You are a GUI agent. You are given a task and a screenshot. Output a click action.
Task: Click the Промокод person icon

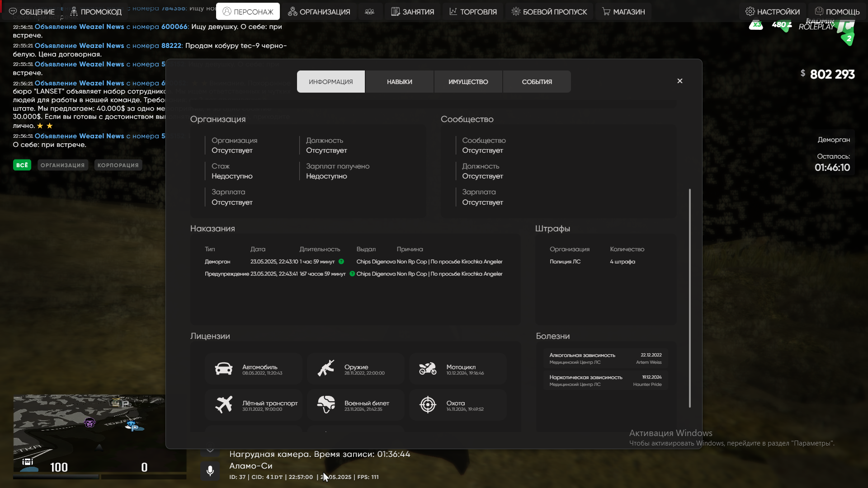tap(74, 12)
